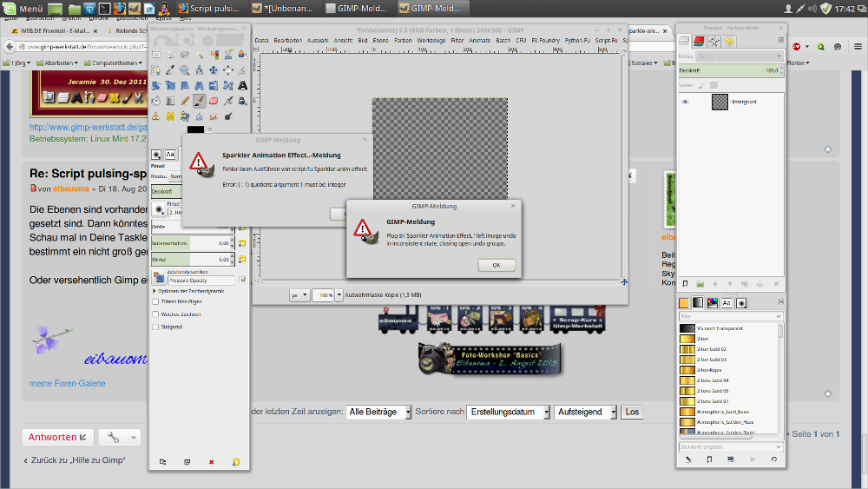Click OK in the GIMP-Meldung dialog
This screenshot has height=489, width=868.
point(496,265)
